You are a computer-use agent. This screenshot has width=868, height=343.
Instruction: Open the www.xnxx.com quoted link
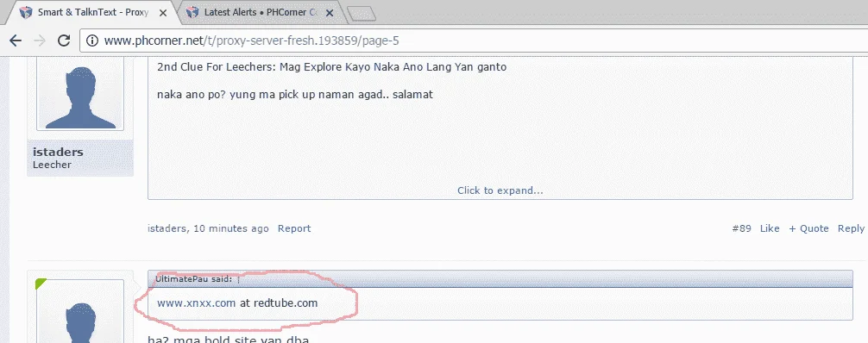[197, 303]
